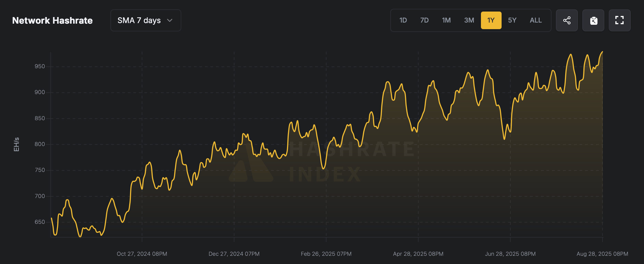Click the share chart icon
Screen dimensions: 644x264
tap(567, 20)
